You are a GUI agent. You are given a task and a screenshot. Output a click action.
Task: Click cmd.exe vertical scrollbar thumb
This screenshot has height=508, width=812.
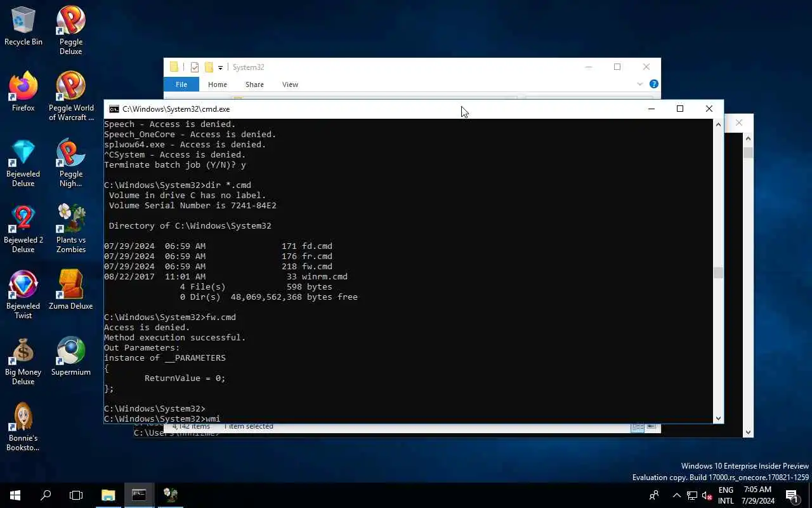(x=718, y=272)
